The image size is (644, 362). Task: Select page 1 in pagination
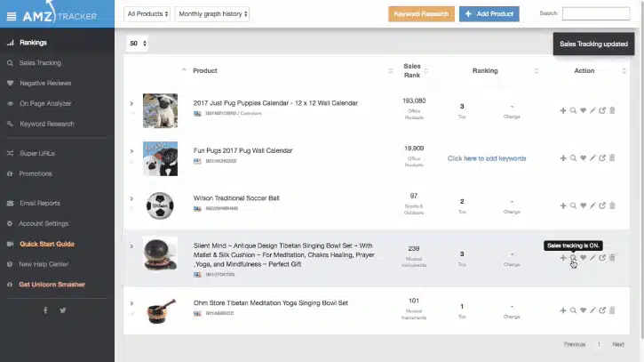(599, 344)
